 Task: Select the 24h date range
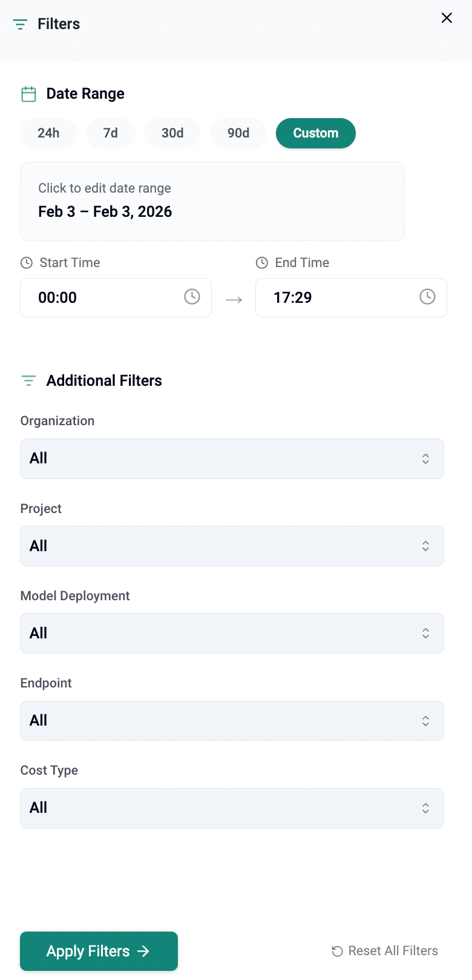coord(48,133)
